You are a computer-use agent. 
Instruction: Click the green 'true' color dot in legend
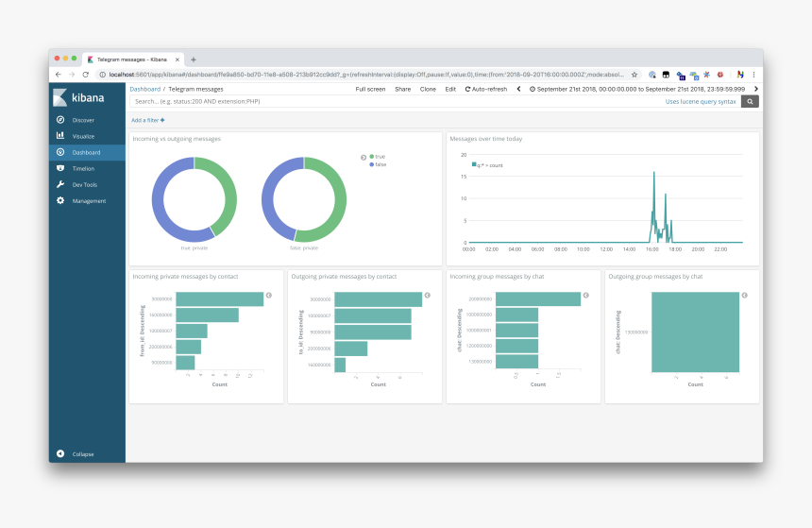coord(372,157)
